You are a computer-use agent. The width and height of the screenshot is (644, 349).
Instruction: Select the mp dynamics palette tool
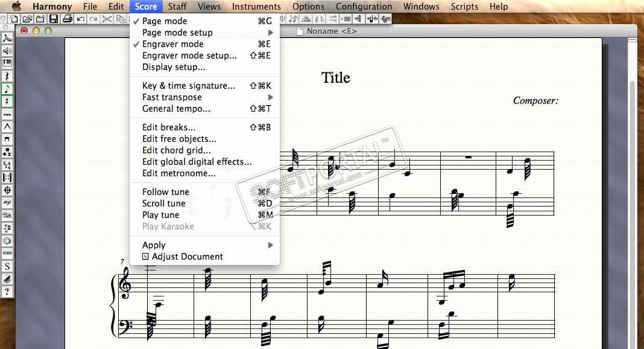tap(7, 203)
